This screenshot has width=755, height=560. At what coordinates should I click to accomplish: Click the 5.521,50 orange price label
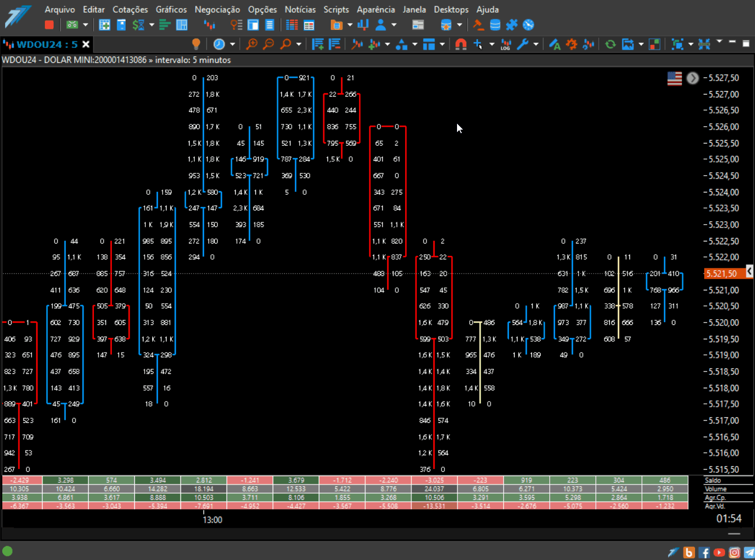724,274
